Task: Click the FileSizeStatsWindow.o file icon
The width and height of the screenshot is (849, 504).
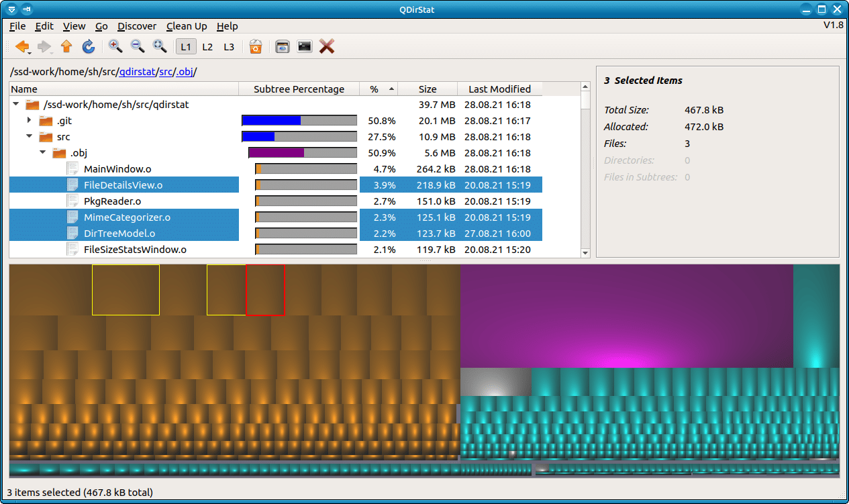Action: click(72, 250)
